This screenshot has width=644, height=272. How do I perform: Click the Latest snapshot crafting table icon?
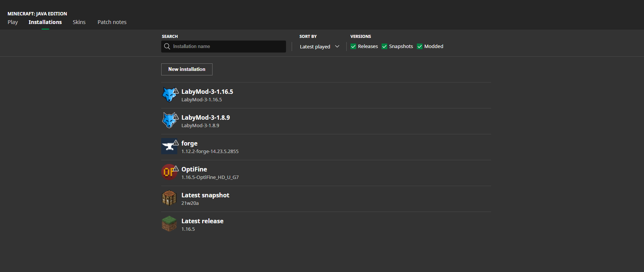(169, 198)
